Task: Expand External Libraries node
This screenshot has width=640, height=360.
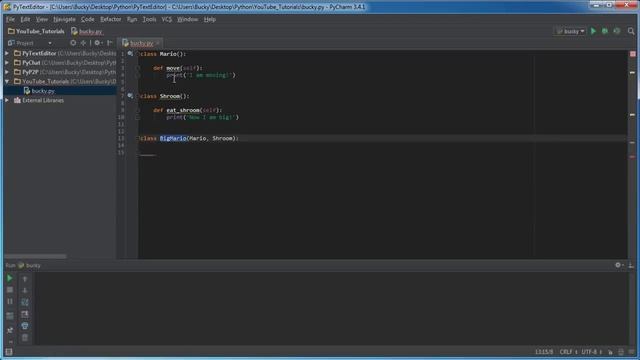Action: [x=7, y=100]
